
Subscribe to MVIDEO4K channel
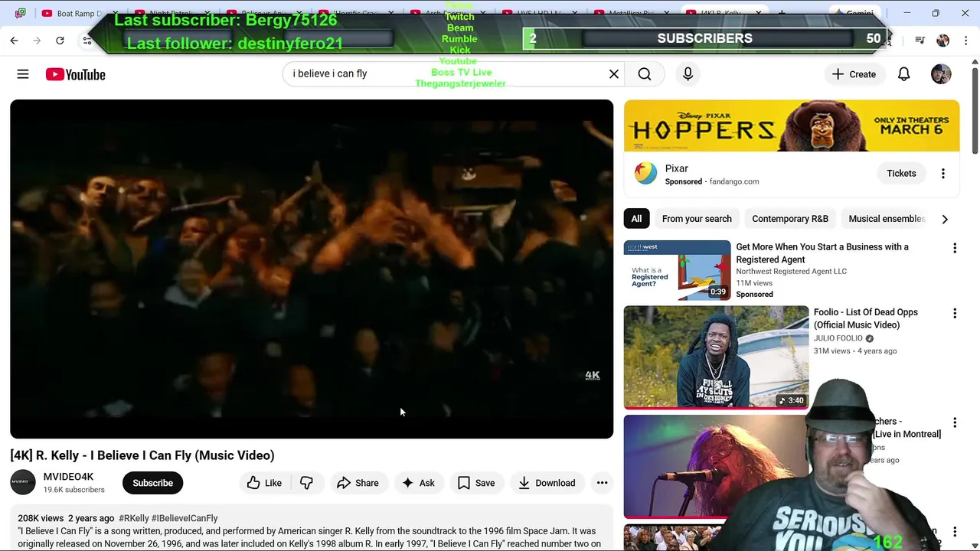coord(152,483)
